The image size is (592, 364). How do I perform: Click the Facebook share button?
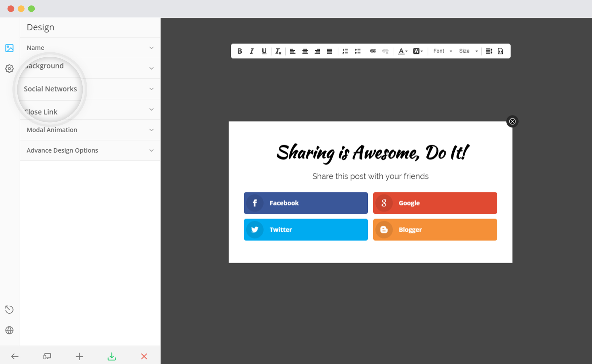tap(305, 202)
